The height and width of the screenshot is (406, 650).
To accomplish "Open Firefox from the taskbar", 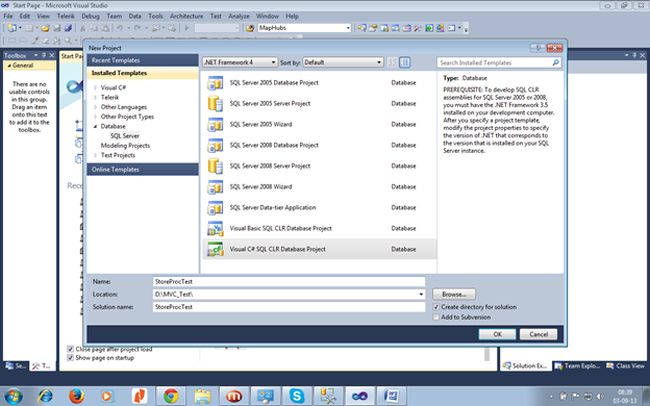I will (x=76, y=396).
